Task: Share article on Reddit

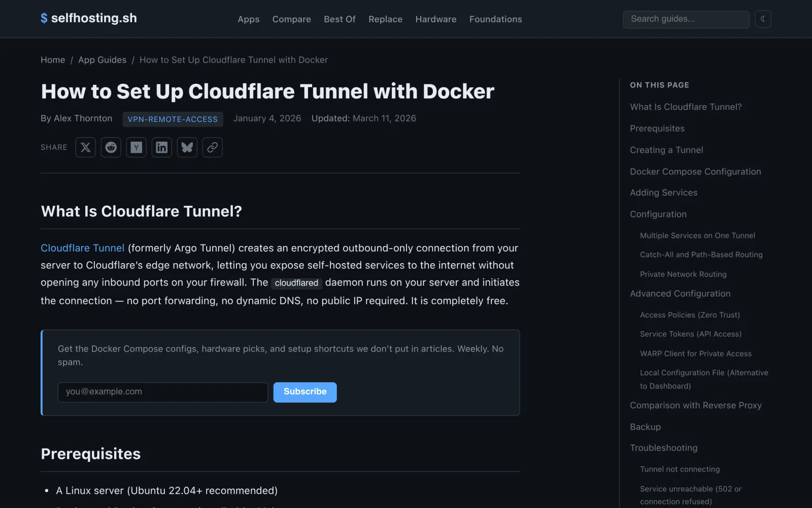Action: 111,147
